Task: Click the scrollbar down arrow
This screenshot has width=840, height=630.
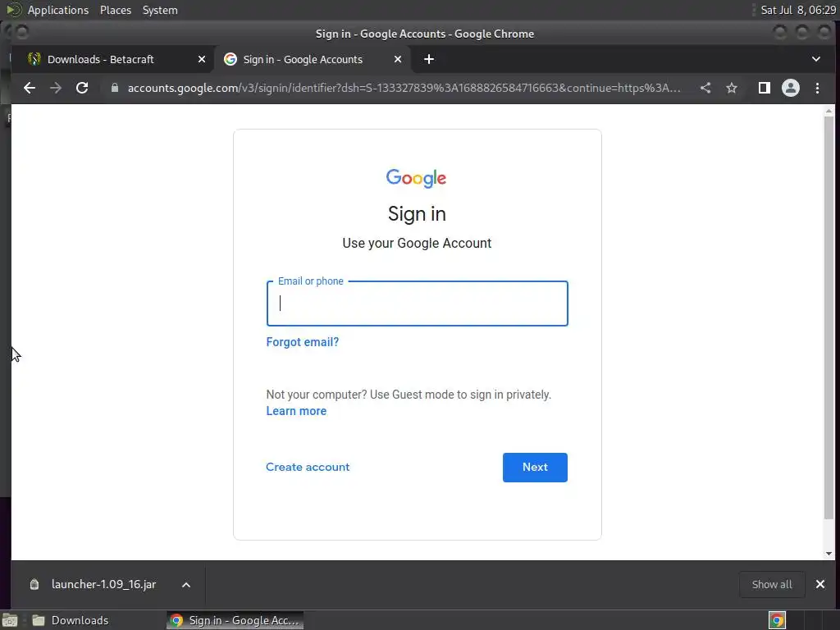Action: tap(829, 554)
